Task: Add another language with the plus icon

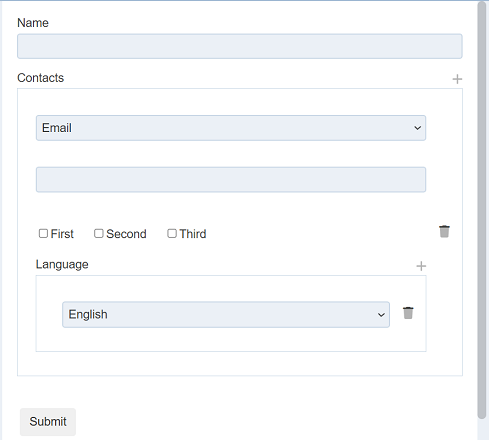Action: (x=421, y=266)
